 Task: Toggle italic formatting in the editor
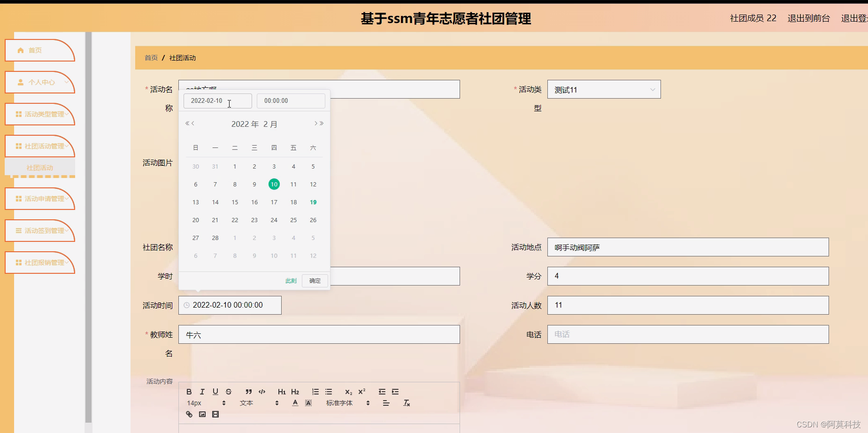pyautogui.click(x=202, y=392)
